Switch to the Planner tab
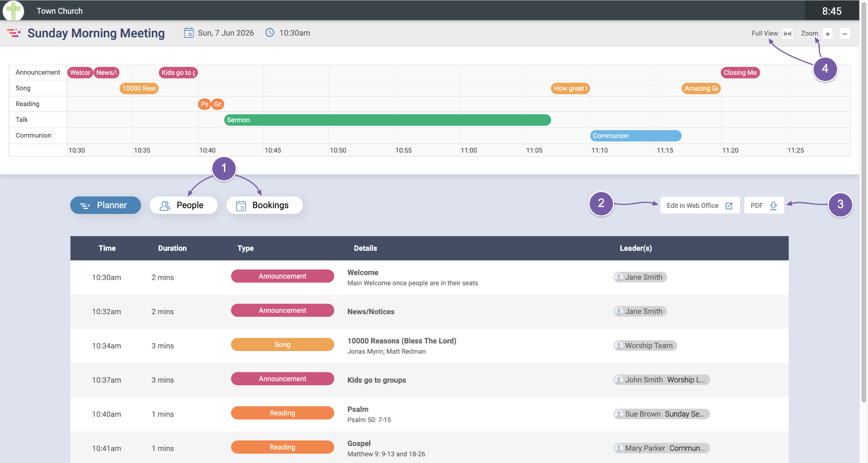Viewport: 868px width, 463px height. (x=105, y=205)
